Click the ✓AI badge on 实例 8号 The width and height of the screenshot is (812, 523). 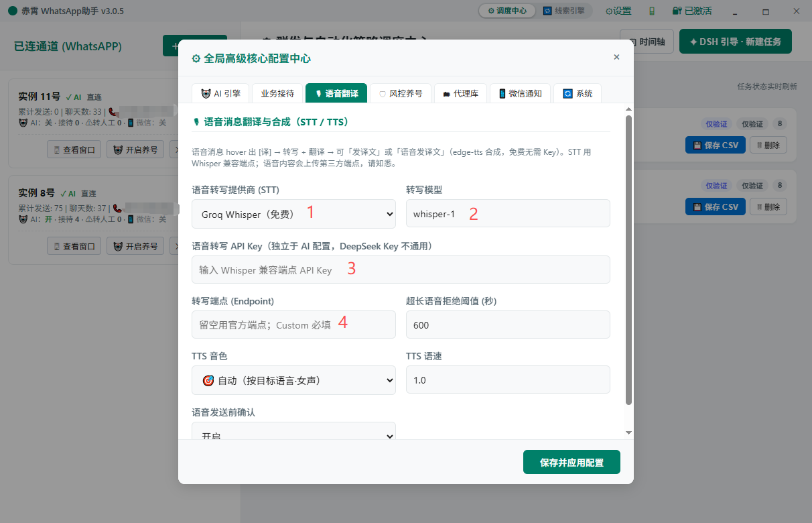(x=68, y=194)
